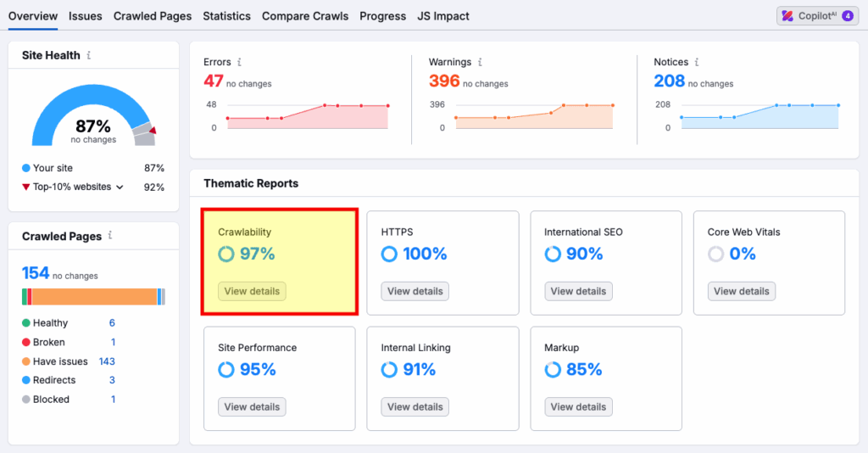
Task: Click the Site Performance progress ring icon
Action: click(225, 369)
